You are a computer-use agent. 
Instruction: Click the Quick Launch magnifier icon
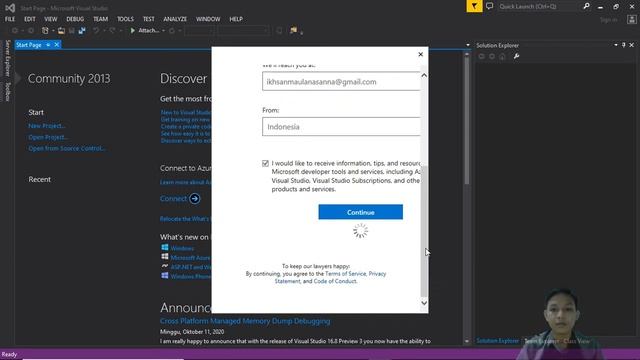coord(586,6)
